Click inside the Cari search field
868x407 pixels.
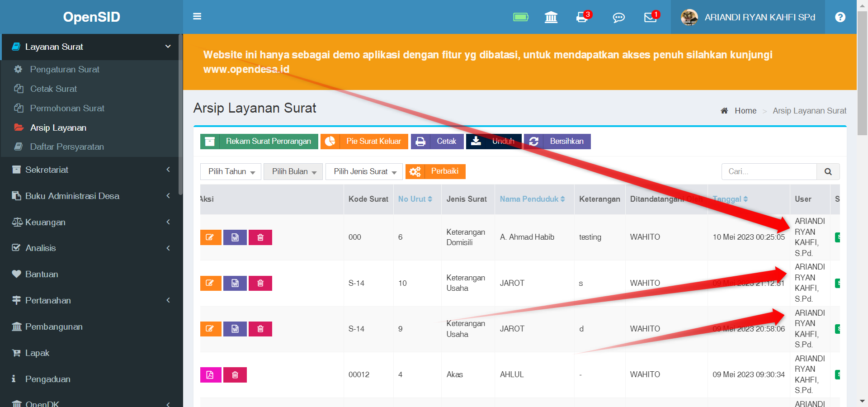coord(769,171)
